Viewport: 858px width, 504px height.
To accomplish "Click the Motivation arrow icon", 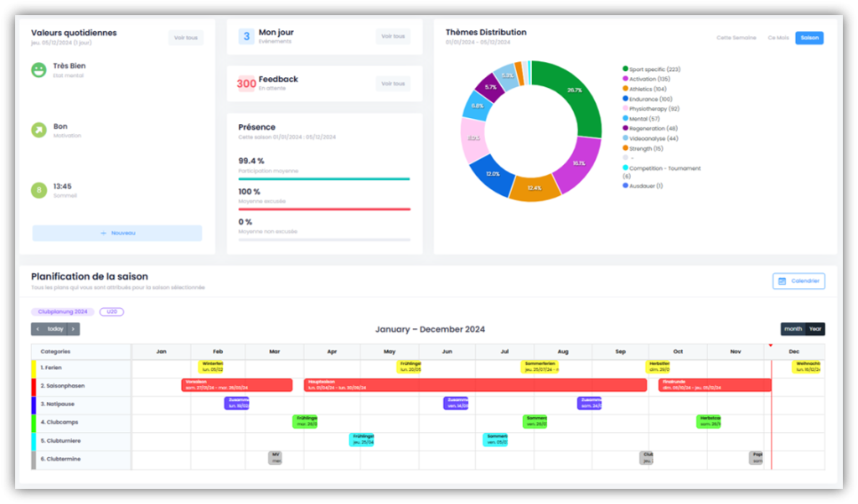I will pyautogui.click(x=39, y=130).
